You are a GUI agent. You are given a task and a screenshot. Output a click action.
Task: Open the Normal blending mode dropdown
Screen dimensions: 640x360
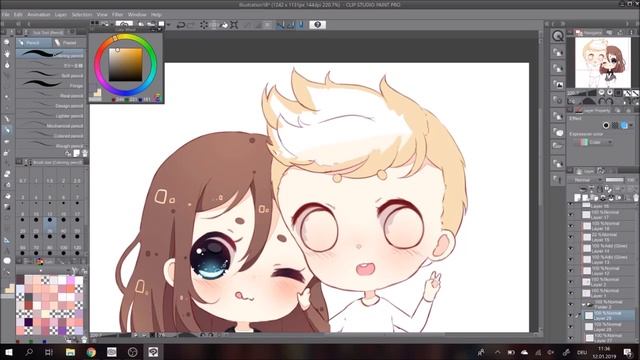[588, 180]
